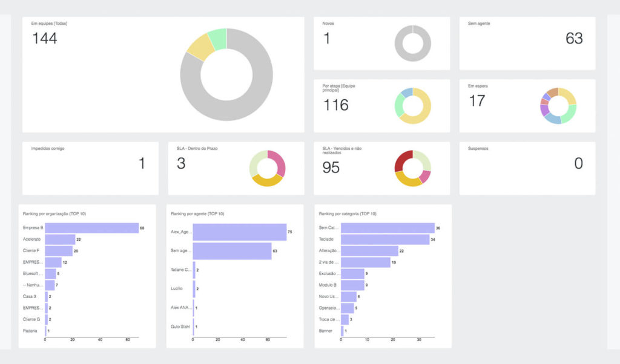Click the 144 count in Em equipes card
Image resolution: width=620 pixels, height=364 pixels.
point(44,39)
